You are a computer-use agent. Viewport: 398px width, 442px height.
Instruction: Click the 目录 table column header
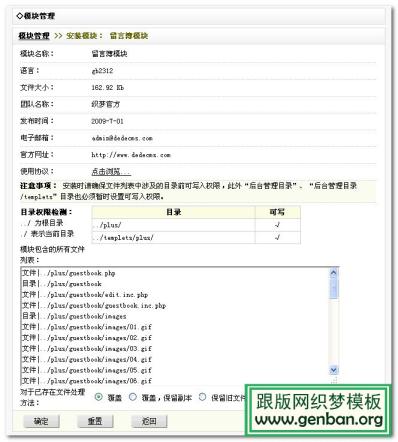click(173, 212)
